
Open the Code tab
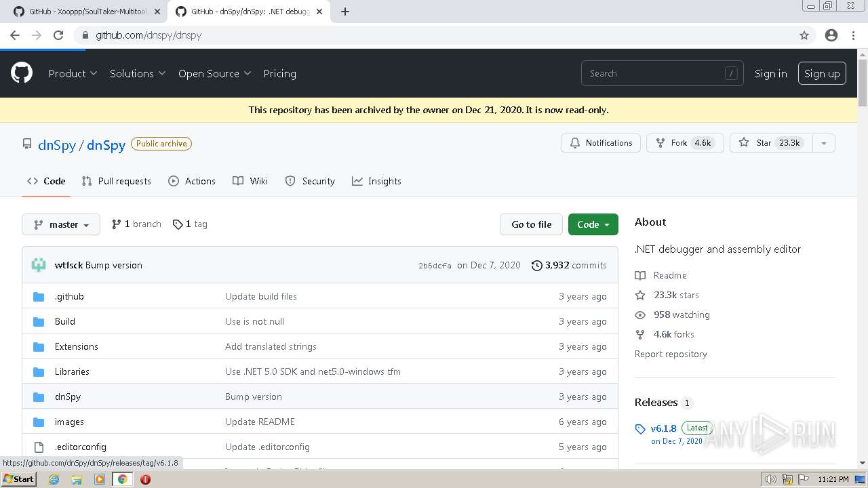click(x=46, y=181)
